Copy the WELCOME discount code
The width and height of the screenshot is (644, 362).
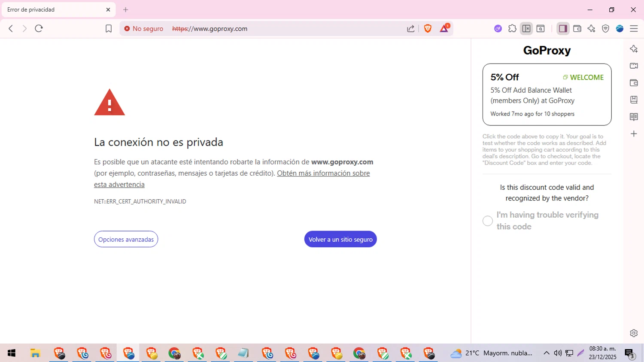tap(583, 77)
